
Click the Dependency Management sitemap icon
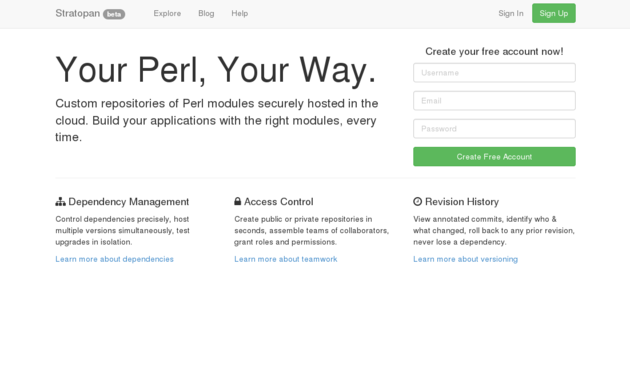click(60, 202)
